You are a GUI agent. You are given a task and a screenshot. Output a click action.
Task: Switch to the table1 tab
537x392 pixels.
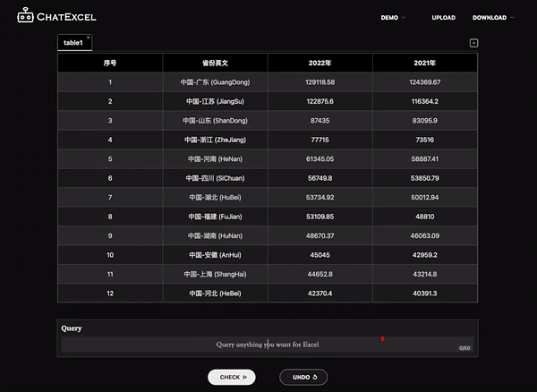[x=72, y=43]
